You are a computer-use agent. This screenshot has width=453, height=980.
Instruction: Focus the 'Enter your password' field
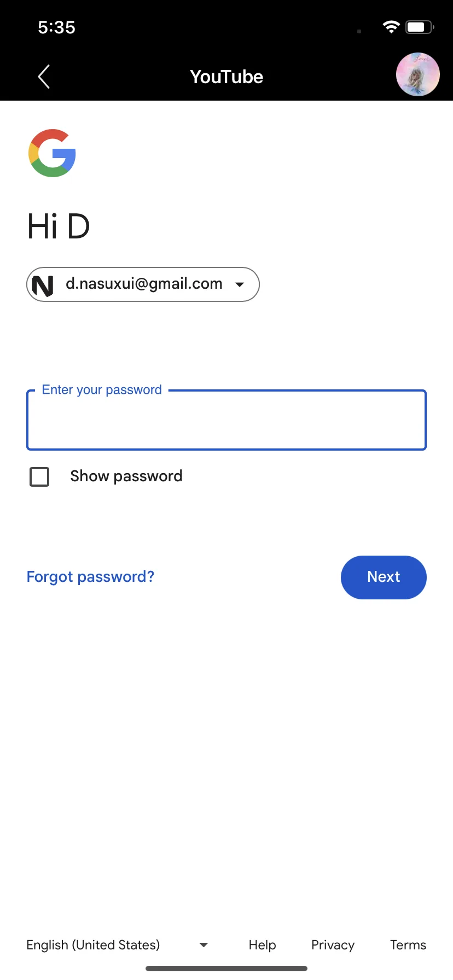coord(226,420)
